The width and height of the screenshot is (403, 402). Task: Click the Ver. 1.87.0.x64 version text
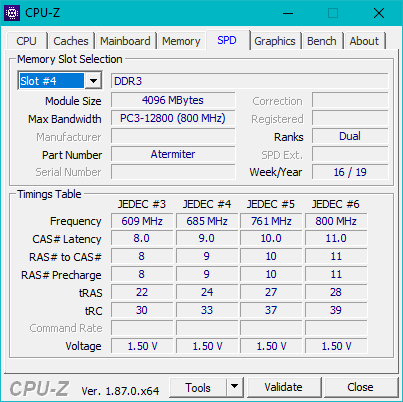(x=120, y=391)
